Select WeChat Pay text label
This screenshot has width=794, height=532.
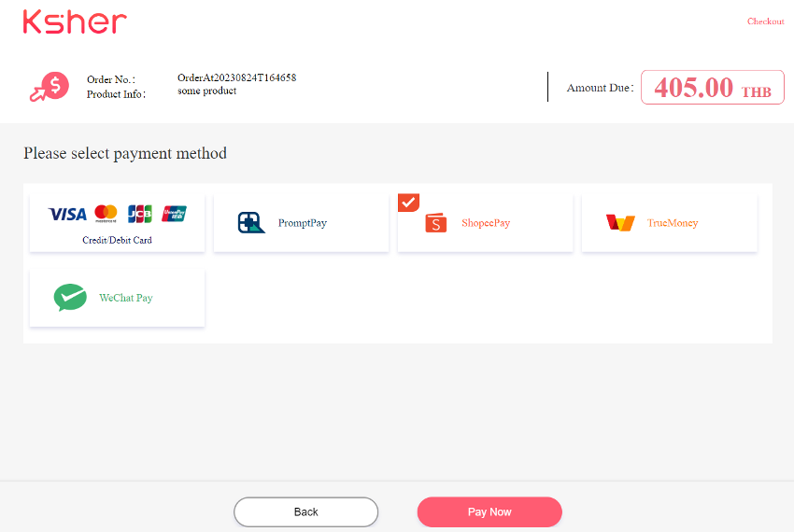pos(125,298)
